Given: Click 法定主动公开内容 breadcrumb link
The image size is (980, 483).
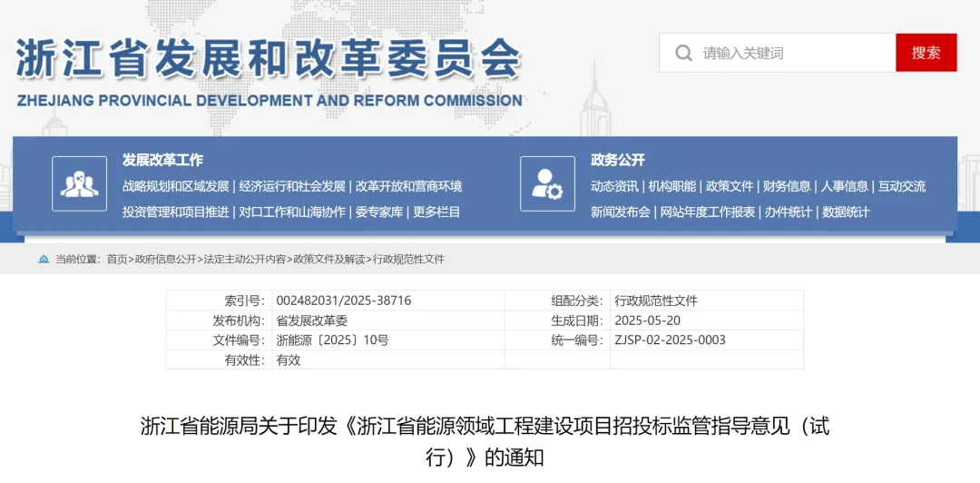Looking at the screenshot, I should point(244,259).
